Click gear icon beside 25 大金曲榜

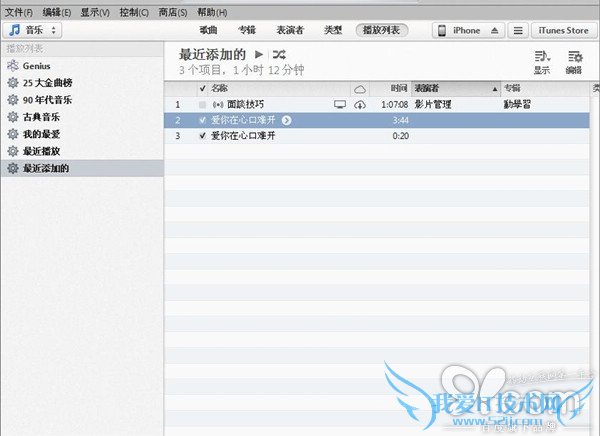pyautogui.click(x=13, y=83)
